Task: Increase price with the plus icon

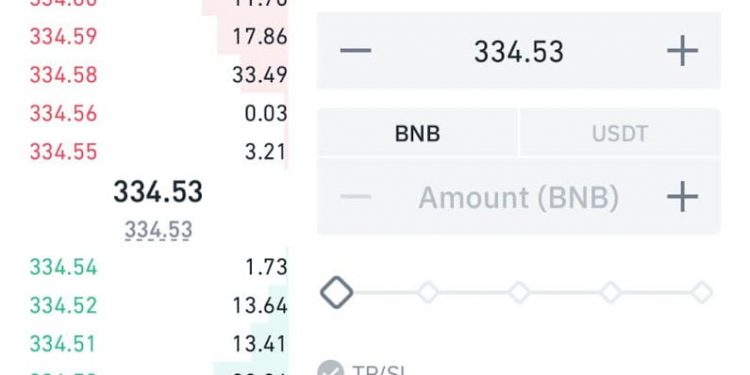Action: pyautogui.click(x=683, y=50)
